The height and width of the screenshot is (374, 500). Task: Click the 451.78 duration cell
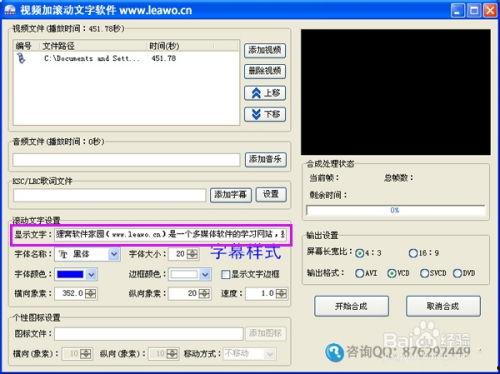pyautogui.click(x=164, y=58)
